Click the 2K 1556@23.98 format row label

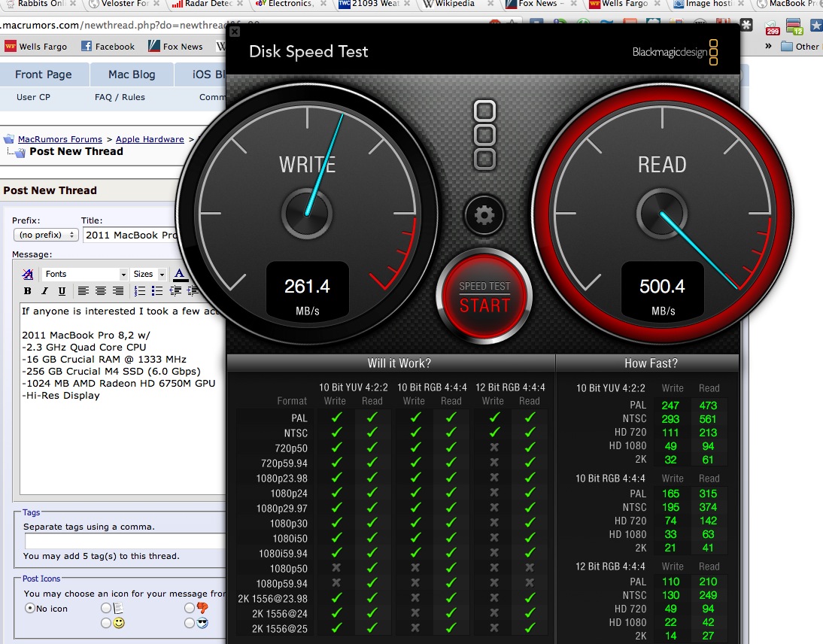click(273, 599)
